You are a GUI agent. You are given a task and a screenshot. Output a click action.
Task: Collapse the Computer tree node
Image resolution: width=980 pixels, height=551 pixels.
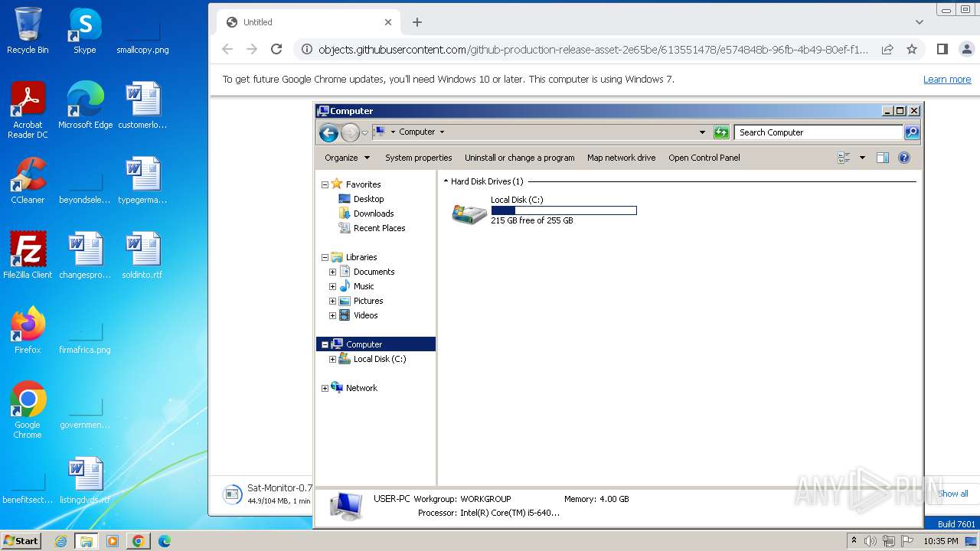(x=325, y=344)
